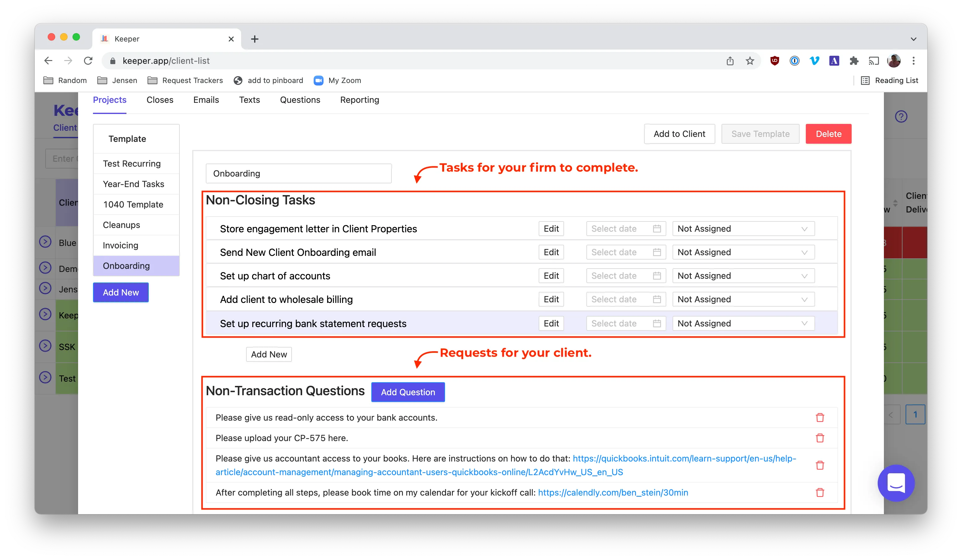Delete the CP-575 upload question
This screenshot has height=560, width=962.
click(x=820, y=438)
